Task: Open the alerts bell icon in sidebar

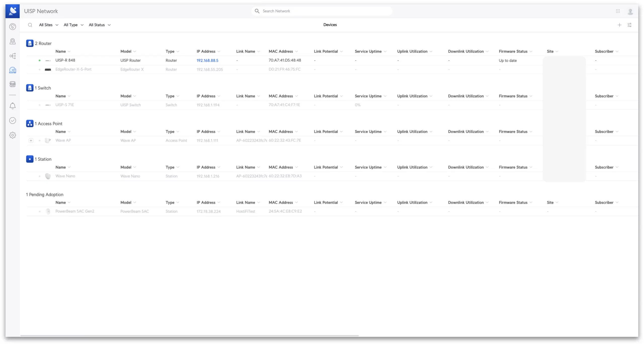Action: (x=13, y=106)
